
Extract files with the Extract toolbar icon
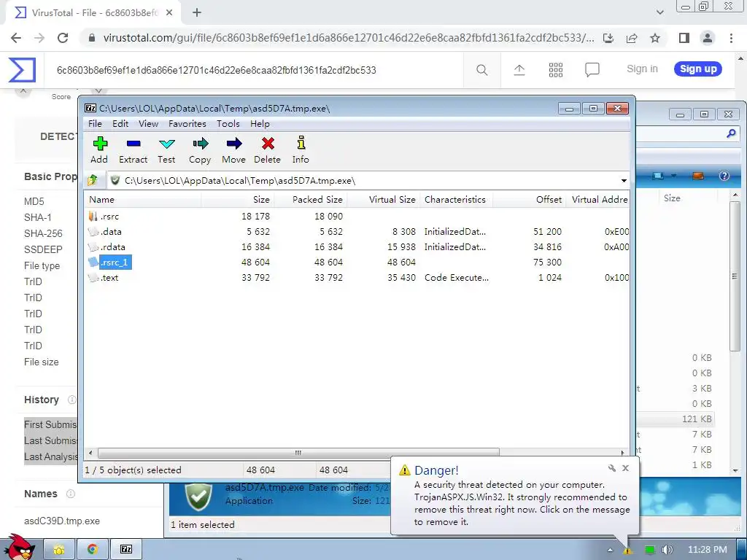pos(133,150)
